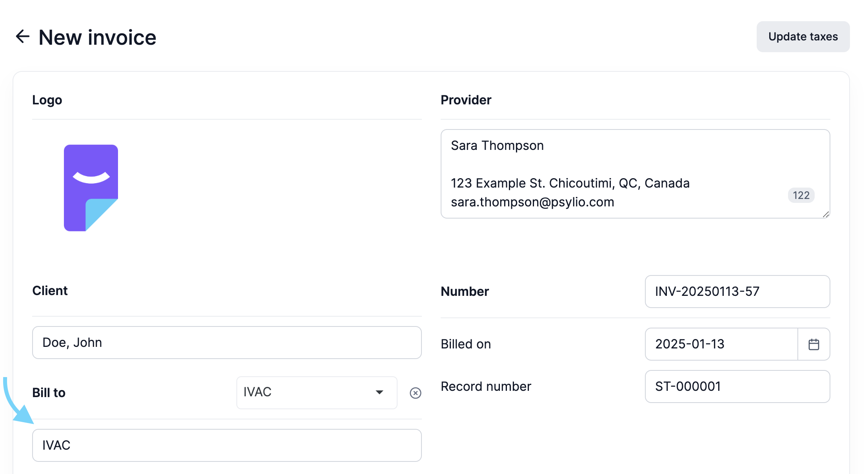Click the Bill to section label
The height and width of the screenshot is (474, 868).
pos(49,393)
